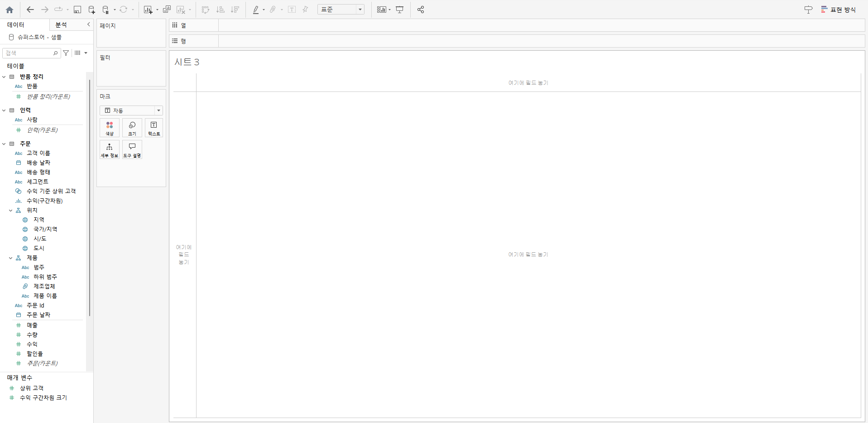The height and width of the screenshot is (423, 868).
Task: Click the 시트 3 sheet title
Action: [187, 62]
